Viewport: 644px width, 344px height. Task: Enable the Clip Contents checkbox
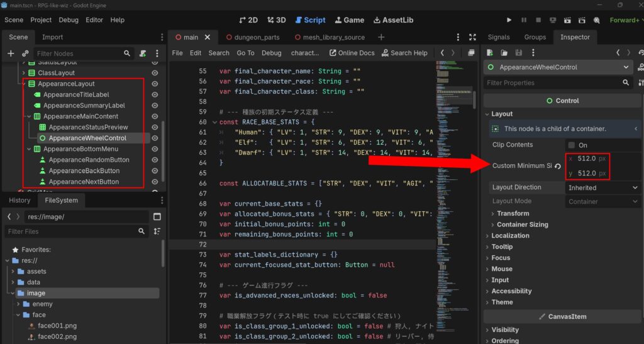(x=571, y=145)
